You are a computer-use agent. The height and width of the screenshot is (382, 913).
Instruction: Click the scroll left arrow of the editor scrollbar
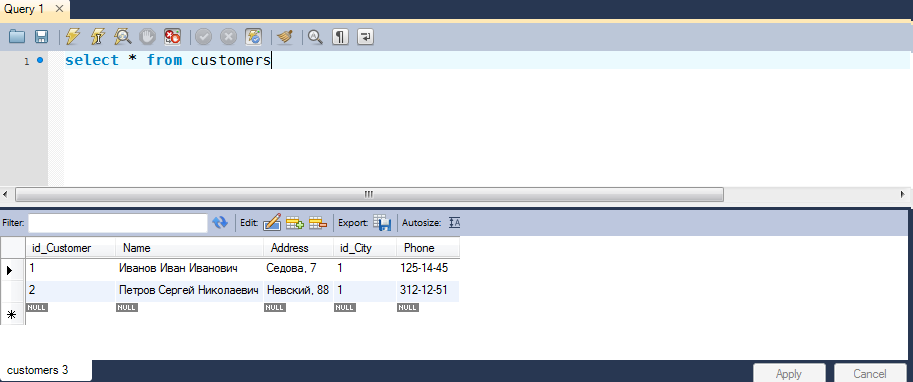click(6, 194)
